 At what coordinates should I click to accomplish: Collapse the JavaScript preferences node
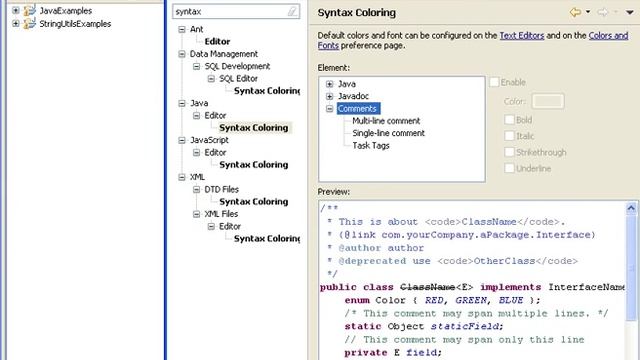point(182,140)
